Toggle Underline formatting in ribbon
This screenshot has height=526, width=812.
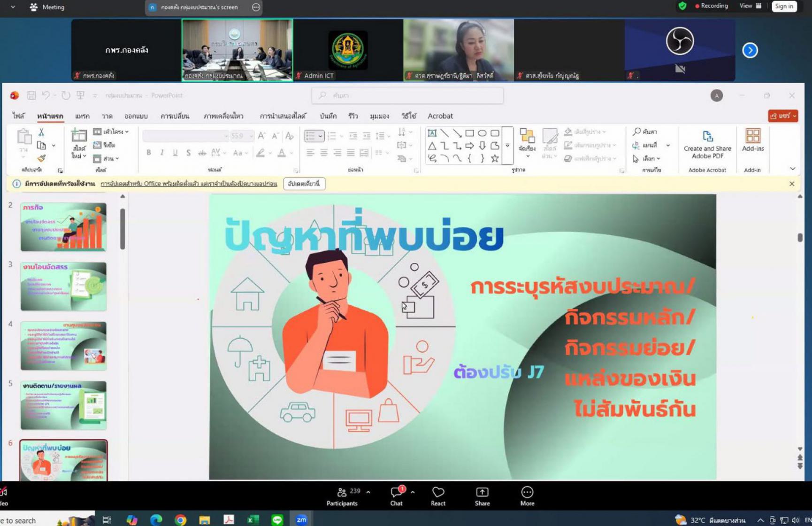click(175, 153)
